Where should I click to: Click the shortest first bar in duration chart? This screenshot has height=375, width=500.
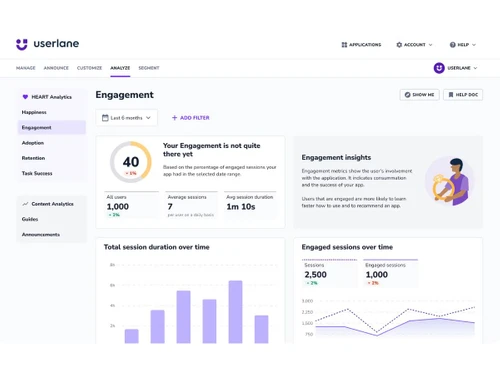click(131, 336)
